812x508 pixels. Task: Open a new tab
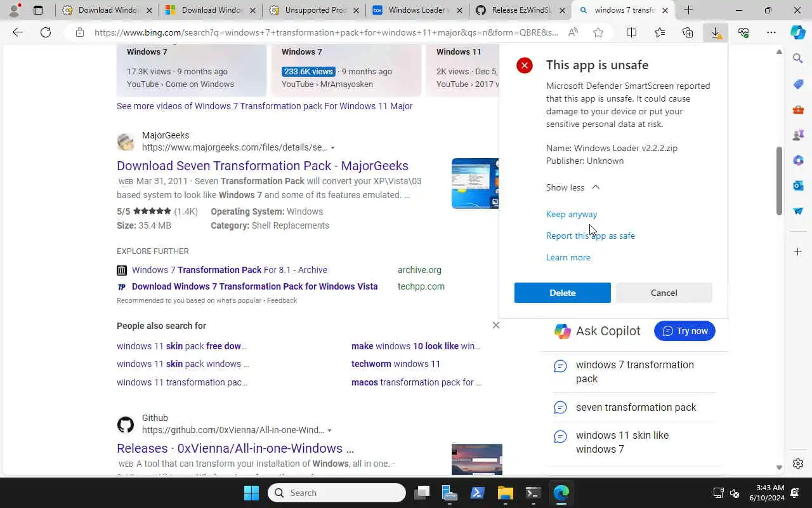tap(688, 10)
